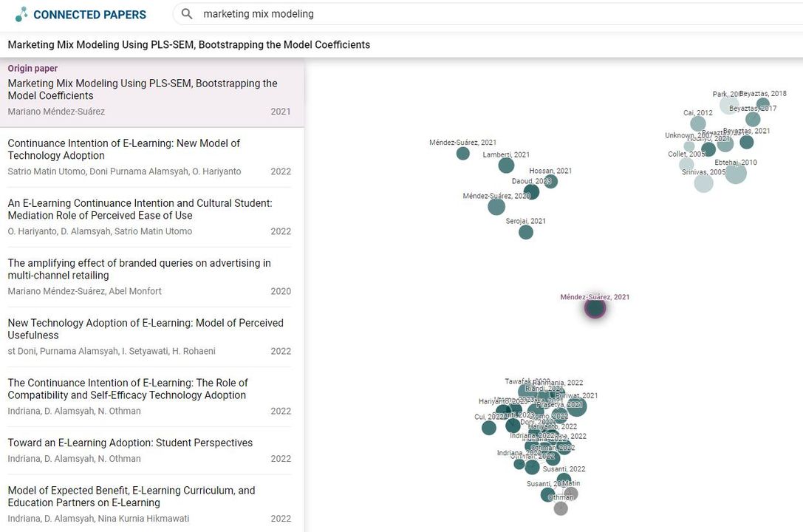
Task: Open Toward an E-Learning Adoption paper
Action: pos(149,451)
